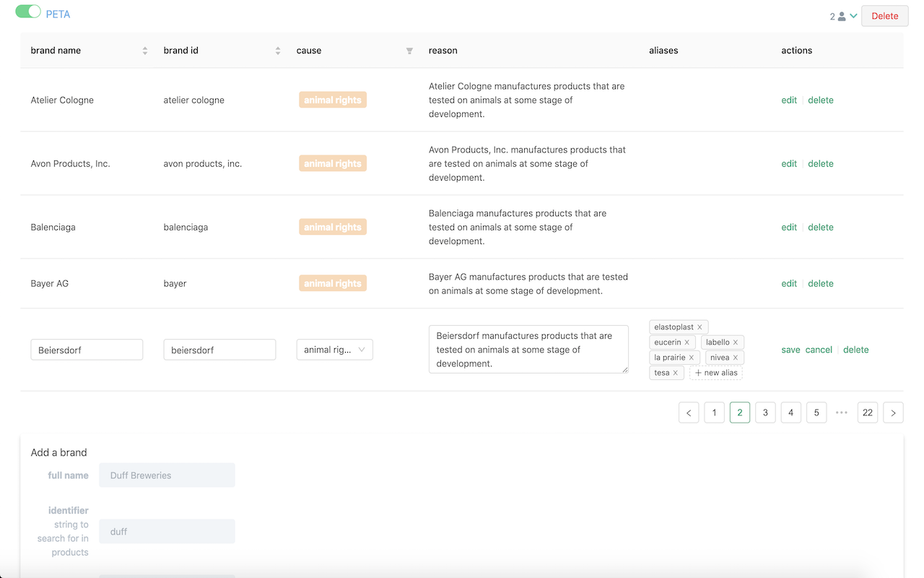Remove the elastoplast alias tag
Image resolution: width=924 pixels, height=578 pixels.
(x=699, y=327)
